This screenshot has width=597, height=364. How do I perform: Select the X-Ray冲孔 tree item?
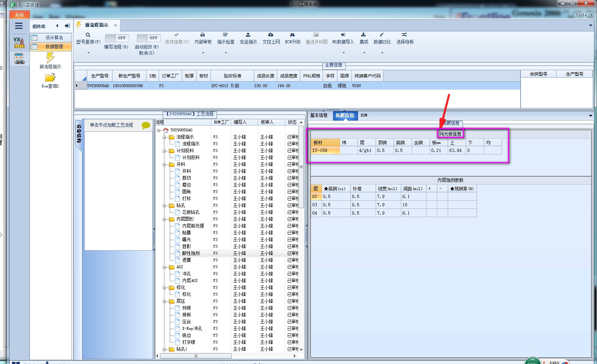pyautogui.click(x=192, y=329)
